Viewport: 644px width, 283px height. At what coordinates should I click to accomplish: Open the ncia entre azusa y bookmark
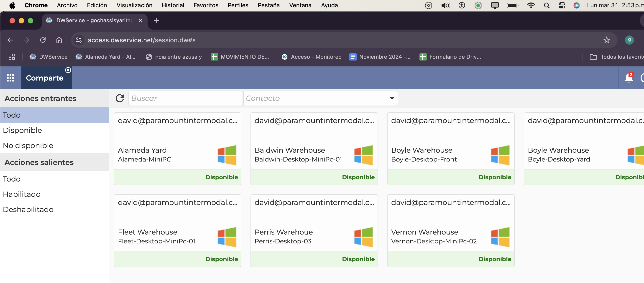click(x=174, y=57)
